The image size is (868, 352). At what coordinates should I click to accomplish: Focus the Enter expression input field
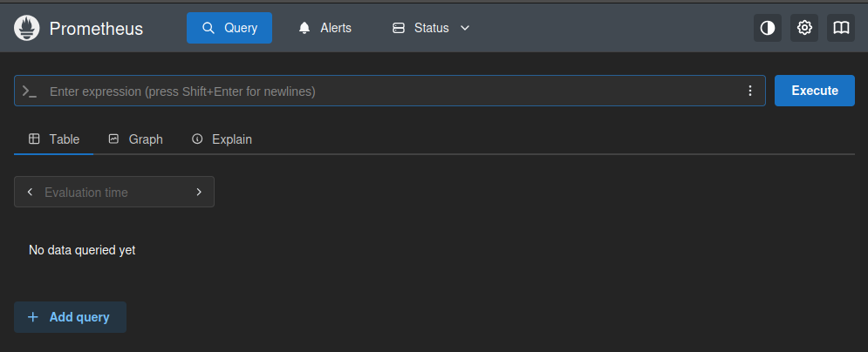(384, 91)
